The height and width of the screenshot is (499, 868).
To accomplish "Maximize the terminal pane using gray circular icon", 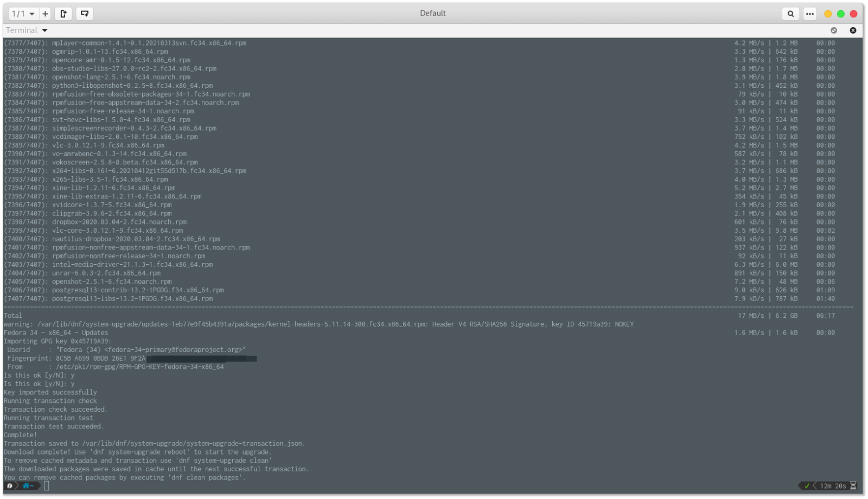I will pos(834,30).
